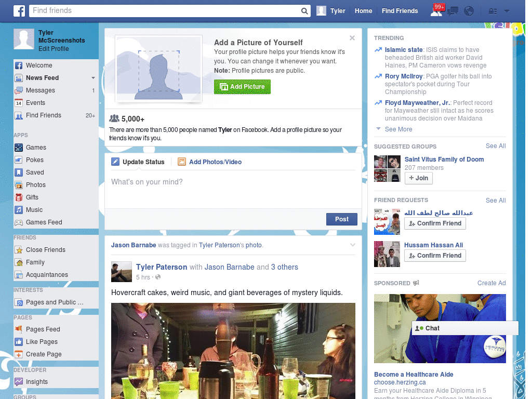Close the Add a Picture prompt
Screen dimensions: 532x399
coord(352,37)
